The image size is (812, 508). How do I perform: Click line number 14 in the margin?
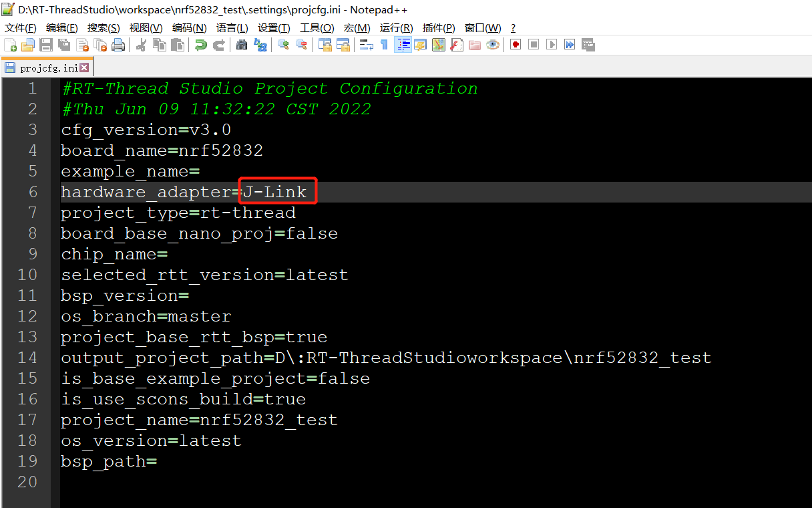pyautogui.click(x=27, y=358)
